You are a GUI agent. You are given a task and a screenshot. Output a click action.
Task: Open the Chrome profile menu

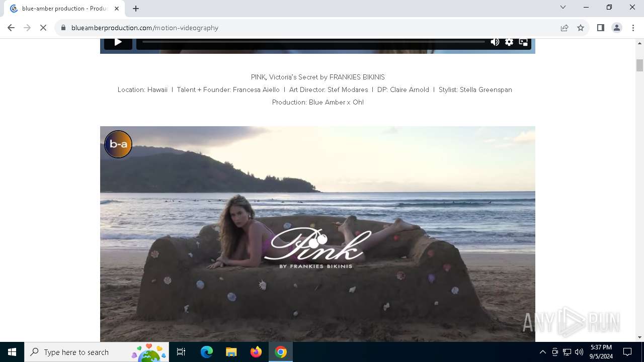(617, 28)
